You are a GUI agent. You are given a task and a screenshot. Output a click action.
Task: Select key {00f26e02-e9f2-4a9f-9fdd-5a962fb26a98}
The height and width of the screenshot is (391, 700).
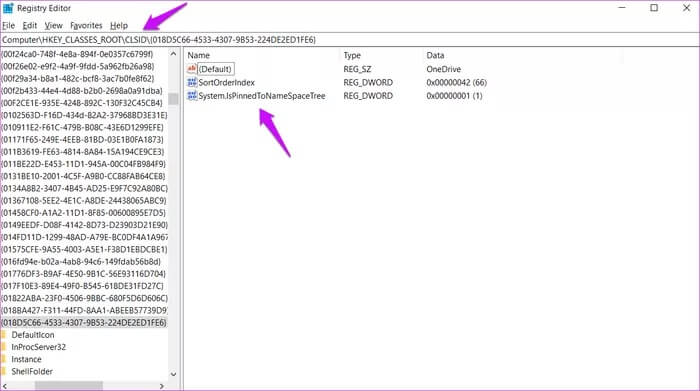pos(78,66)
